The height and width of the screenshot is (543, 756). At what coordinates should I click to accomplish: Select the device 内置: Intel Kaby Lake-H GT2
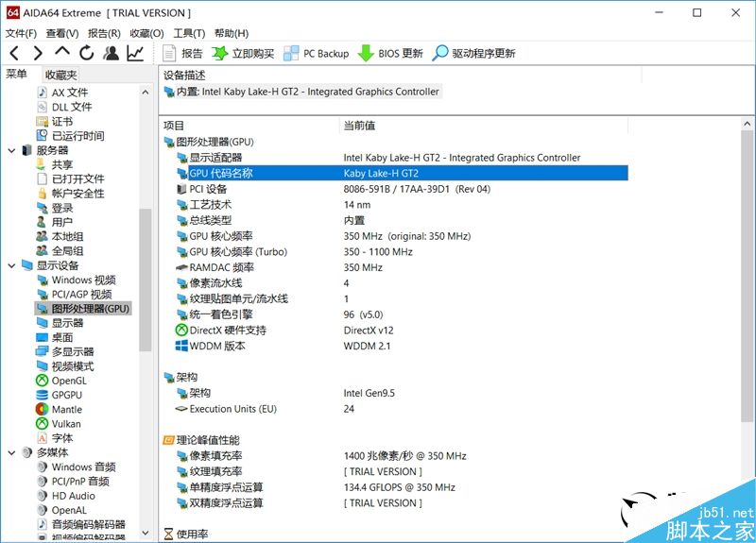click(x=301, y=92)
